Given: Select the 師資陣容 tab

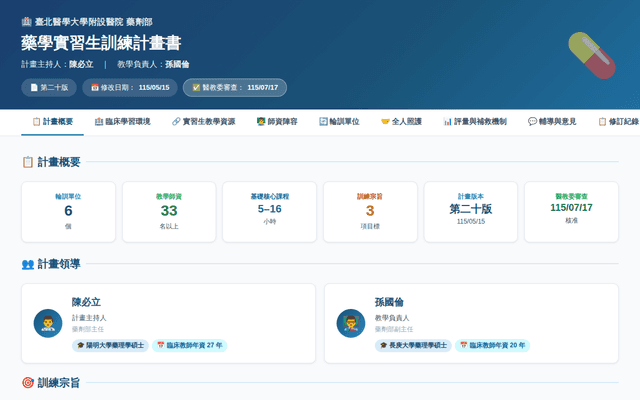Looking at the screenshot, I should point(277,122).
